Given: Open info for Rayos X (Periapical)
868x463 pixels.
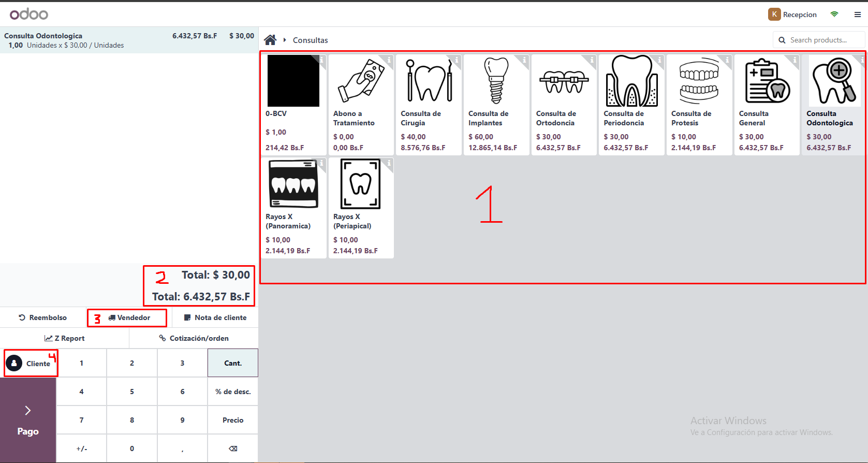Looking at the screenshot, I should pyautogui.click(x=389, y=163).
